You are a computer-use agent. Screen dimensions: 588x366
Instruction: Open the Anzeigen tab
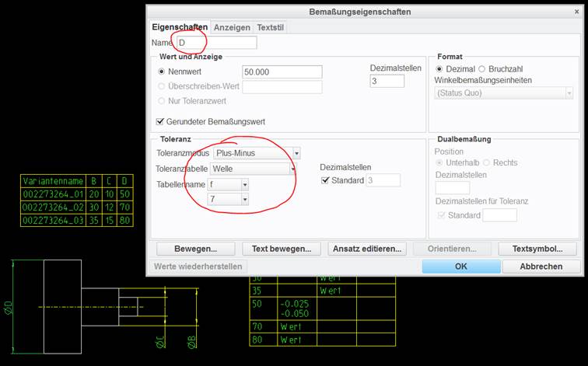click(232, 27)
